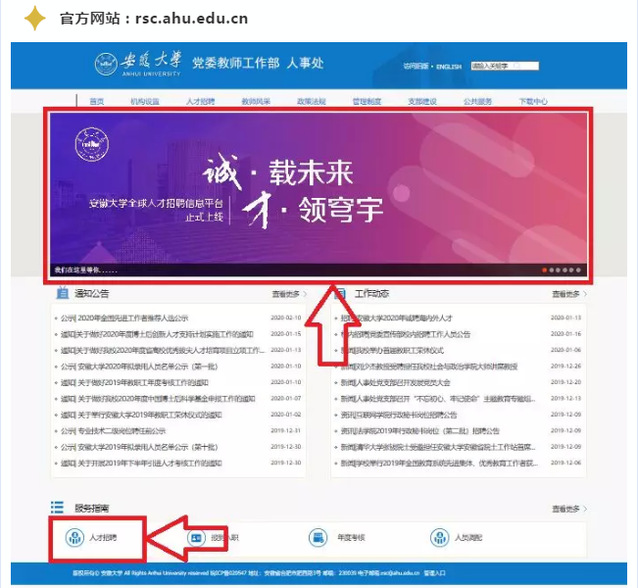638x588 pixels.
Task: Click date 2020-02-10 in 通知公告 list
Action: (x=286, y=317)
